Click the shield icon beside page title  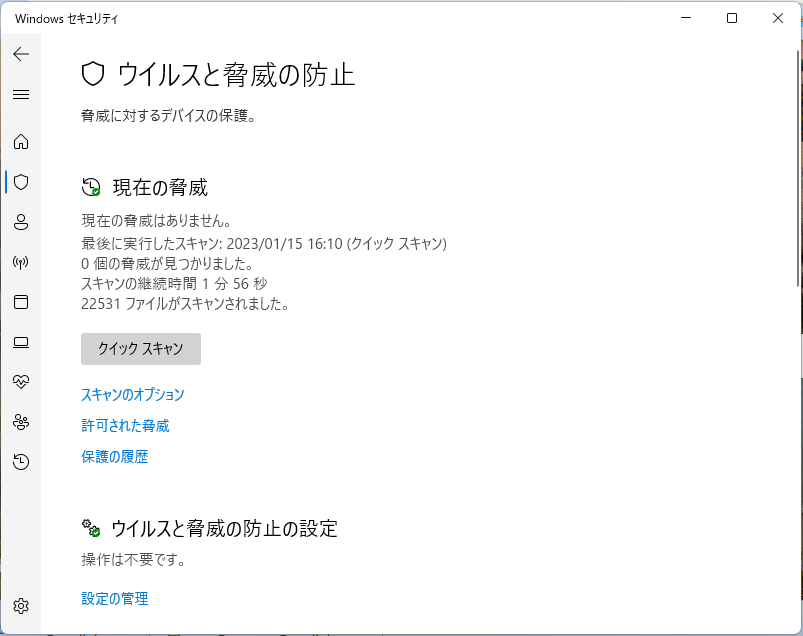point(93,74)
